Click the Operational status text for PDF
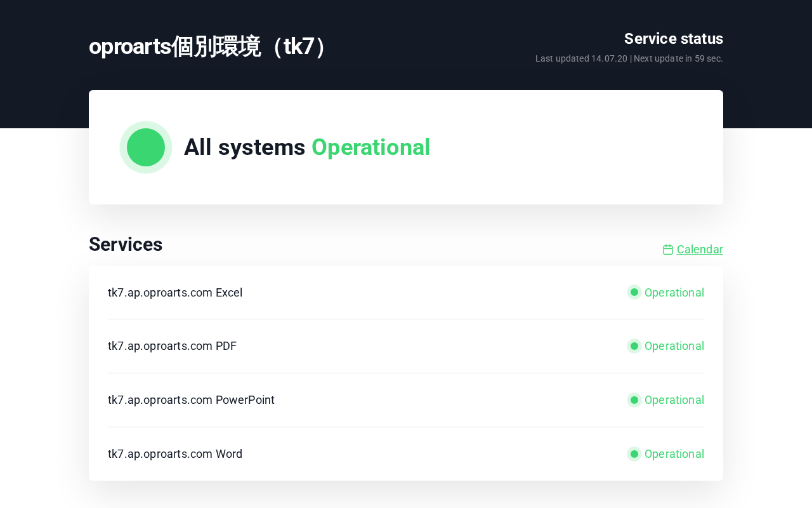Screen dimensions: 812x508 coord(674,346)
